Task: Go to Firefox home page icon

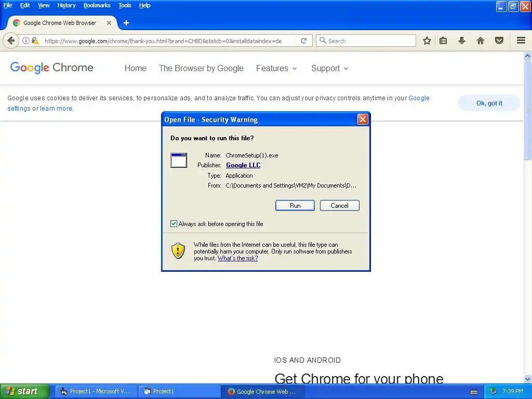Action: (481, 41)
